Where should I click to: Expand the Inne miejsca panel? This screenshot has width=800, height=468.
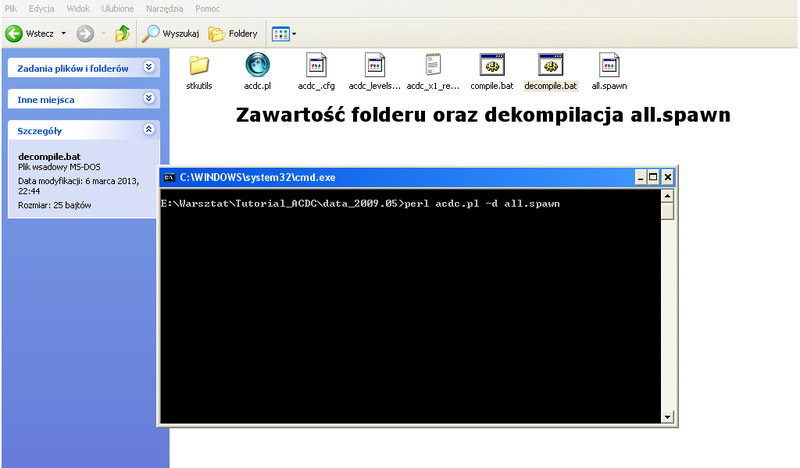tap(149, 98)
